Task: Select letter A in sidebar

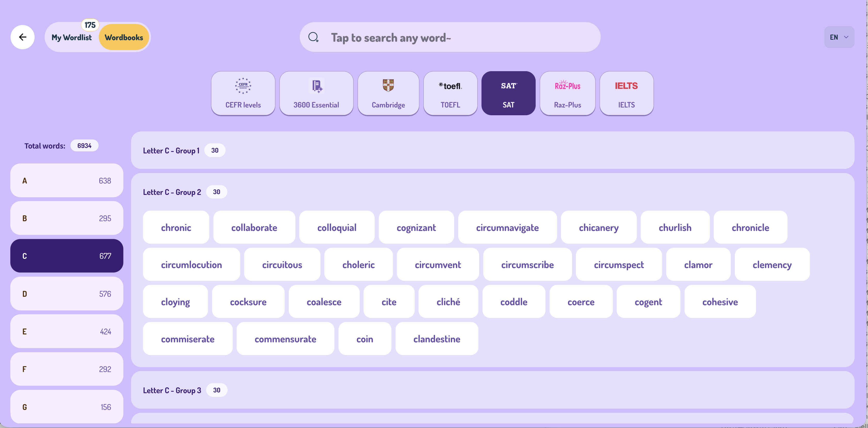Action: [67, 180]
